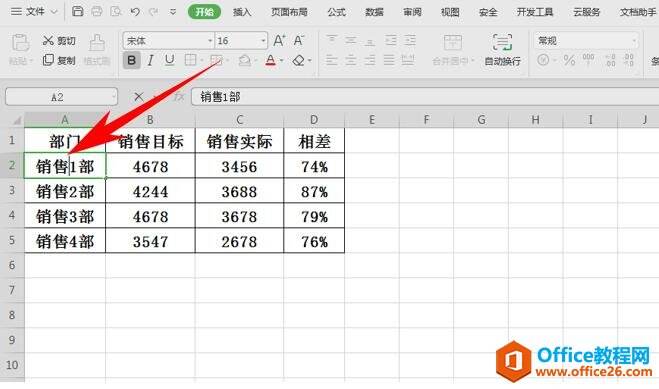Toggle Italic formatting button
Screen dimensions: 659x389
click(150, 60)
